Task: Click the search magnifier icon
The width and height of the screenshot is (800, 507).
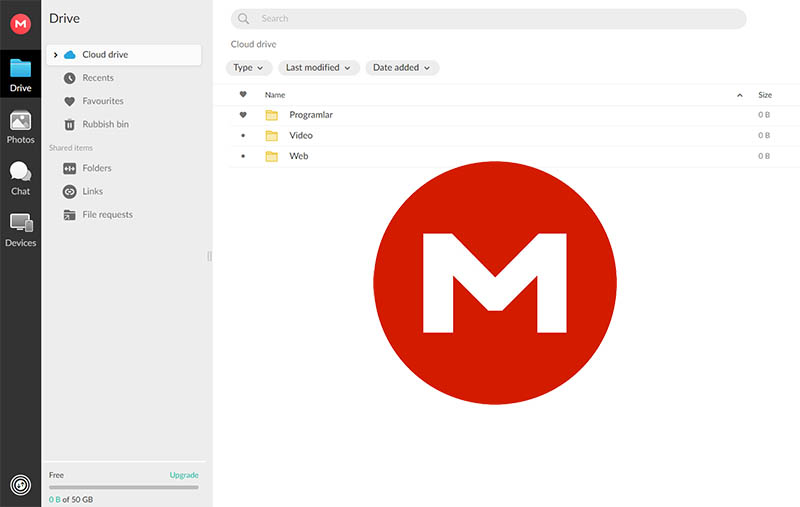Action: [243, 18]
